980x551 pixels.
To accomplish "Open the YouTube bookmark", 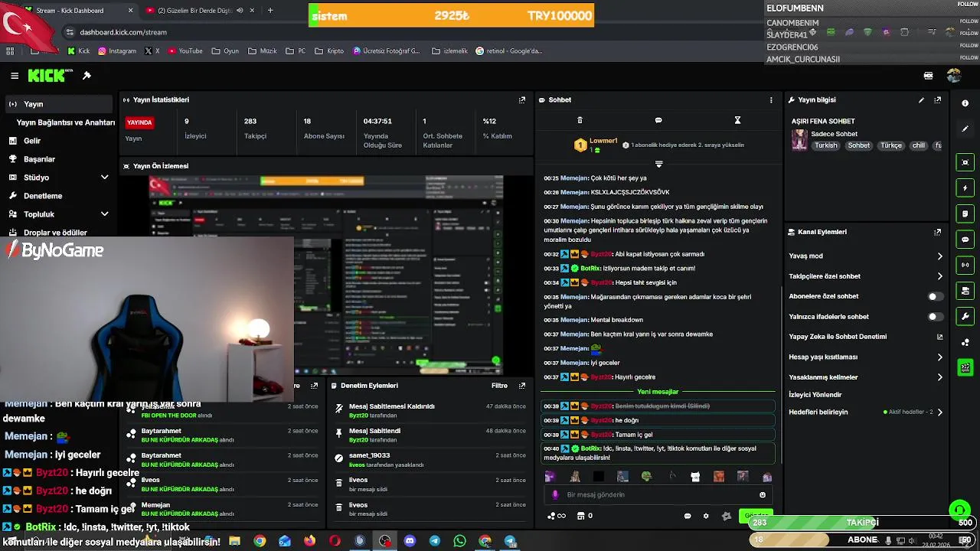I will (185, 51).
